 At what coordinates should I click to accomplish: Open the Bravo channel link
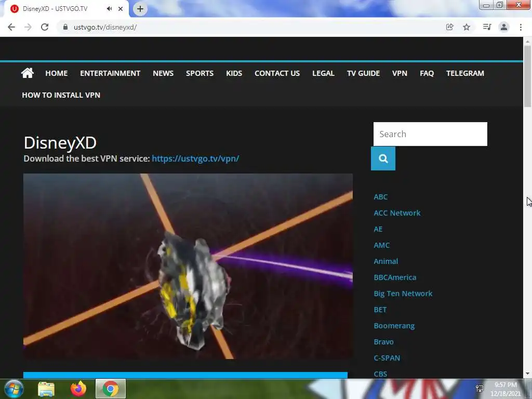tap(384, 342)
